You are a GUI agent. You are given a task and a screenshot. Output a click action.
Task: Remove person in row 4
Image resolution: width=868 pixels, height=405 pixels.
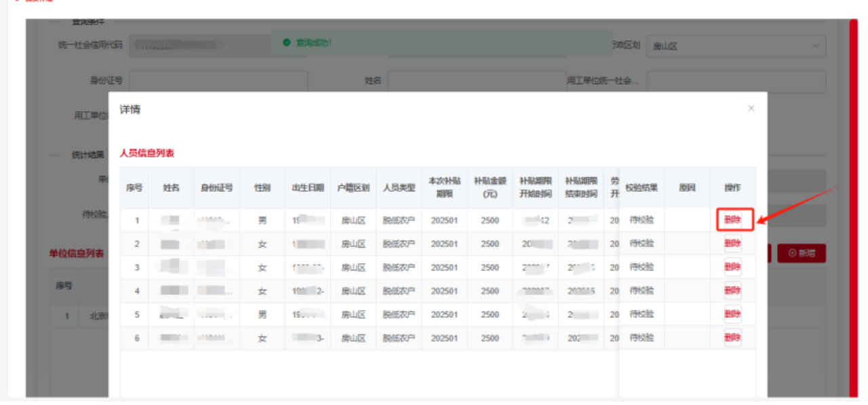[x=732, y=291]
